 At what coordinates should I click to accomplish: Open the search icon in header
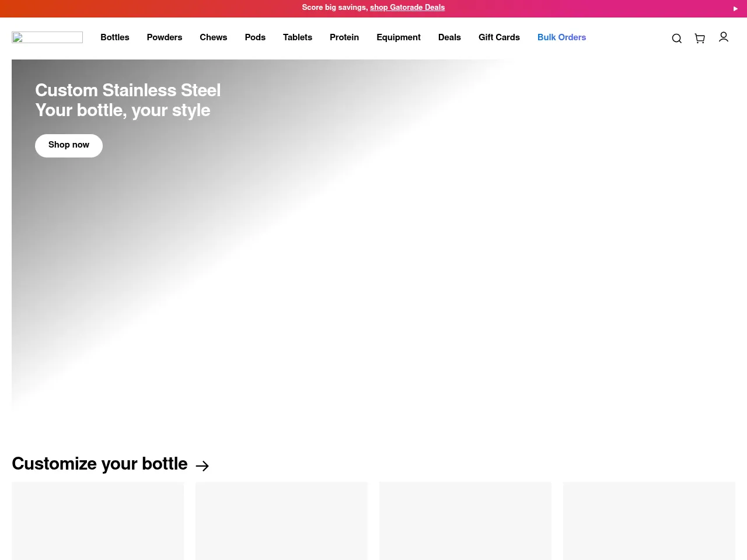coord(676,38)
